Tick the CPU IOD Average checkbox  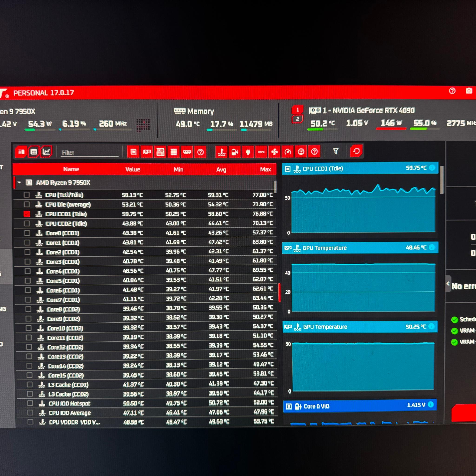30,413
